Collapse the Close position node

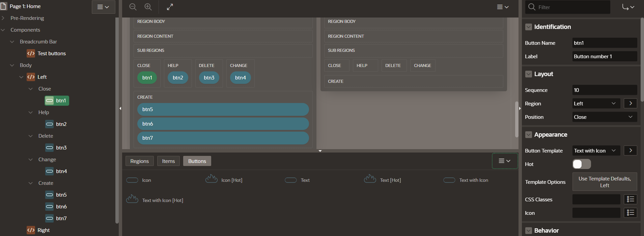click(x=31, y=89)
